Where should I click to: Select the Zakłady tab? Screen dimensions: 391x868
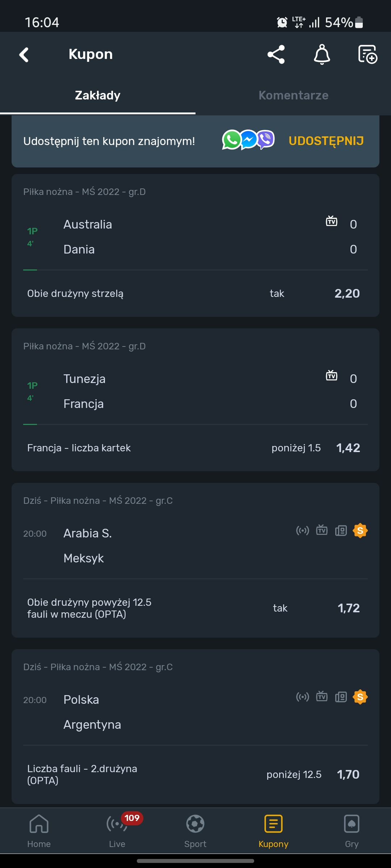point(98,95)
